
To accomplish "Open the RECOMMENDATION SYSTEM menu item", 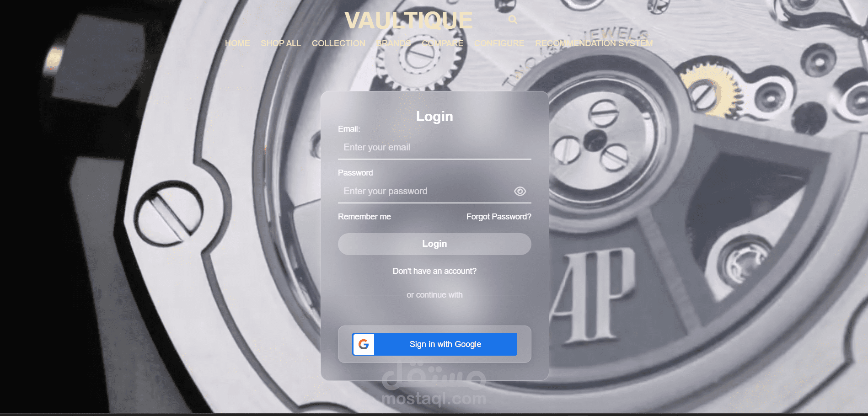I will (594, 43).
